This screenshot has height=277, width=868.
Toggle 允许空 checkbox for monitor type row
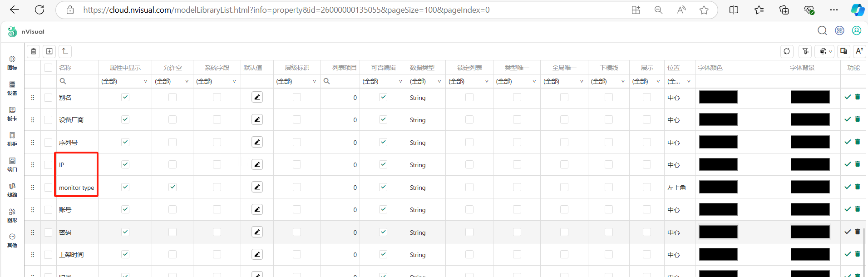coord(173,187)
